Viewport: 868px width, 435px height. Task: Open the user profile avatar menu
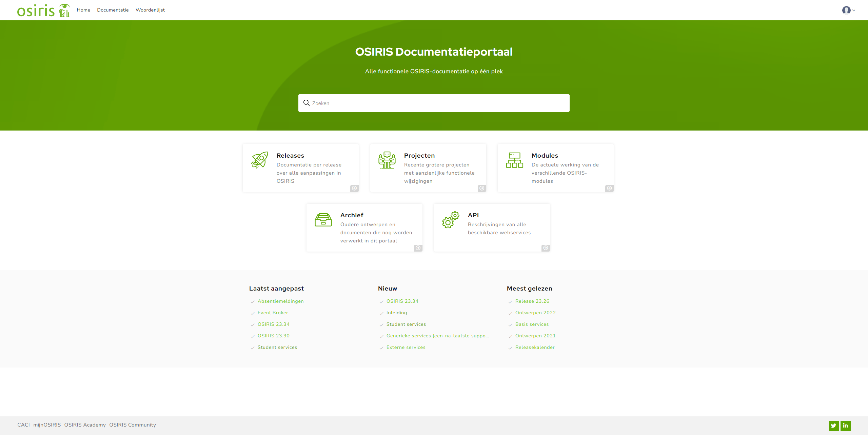[848, 10]
